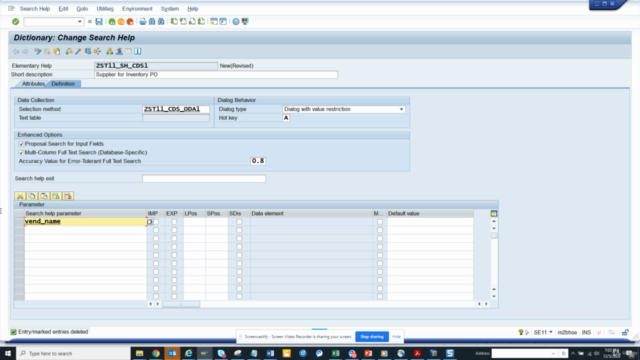Click the Selection method field ZST11_CDS_ODA1

tap(176, 109)
